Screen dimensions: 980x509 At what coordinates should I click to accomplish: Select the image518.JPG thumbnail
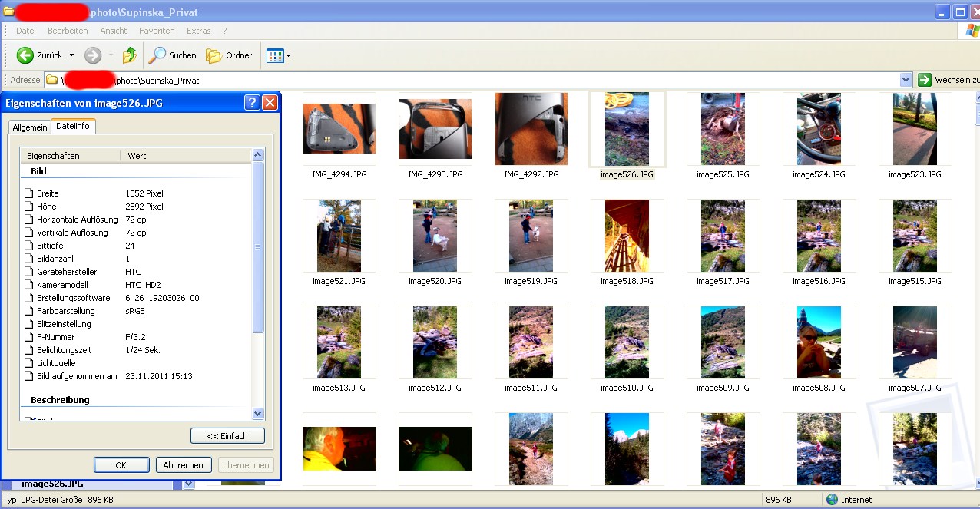(627, 236)
